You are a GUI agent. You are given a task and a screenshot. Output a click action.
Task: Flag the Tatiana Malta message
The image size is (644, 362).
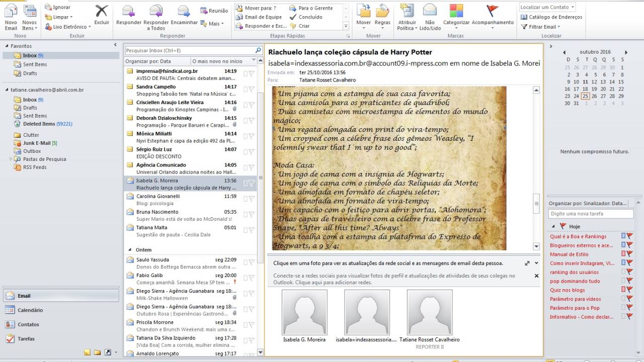[251, 230]
